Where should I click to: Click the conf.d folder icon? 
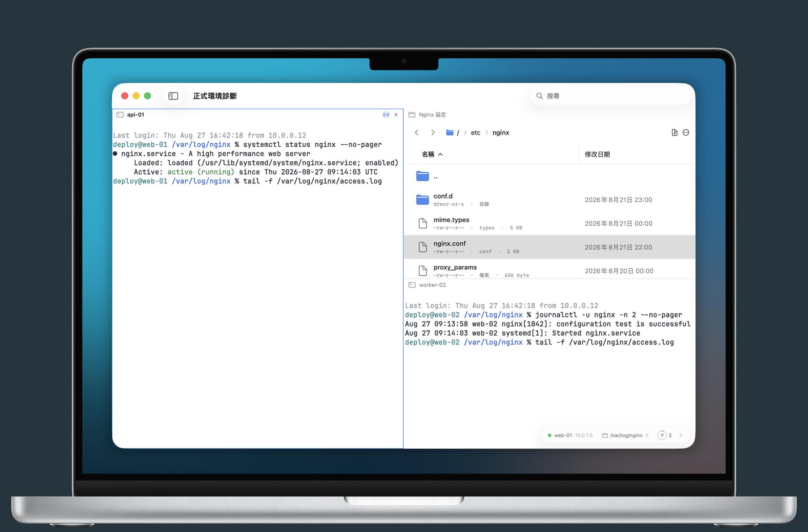[422, 200]
